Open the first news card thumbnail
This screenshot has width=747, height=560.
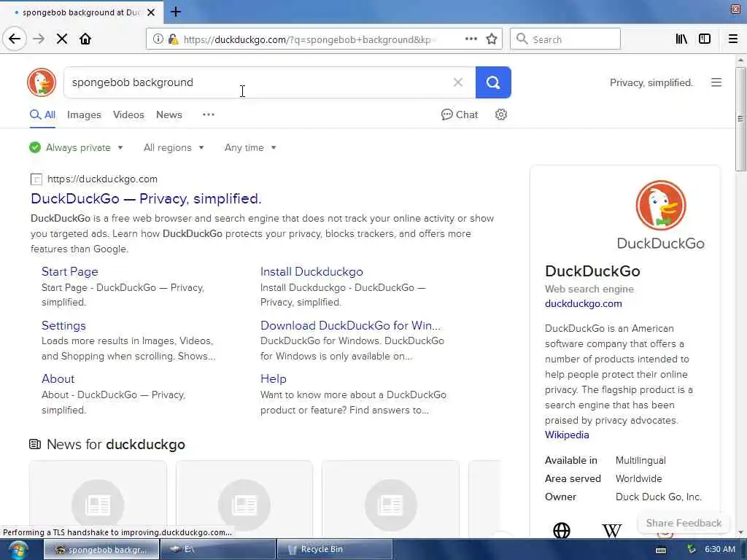98,499
